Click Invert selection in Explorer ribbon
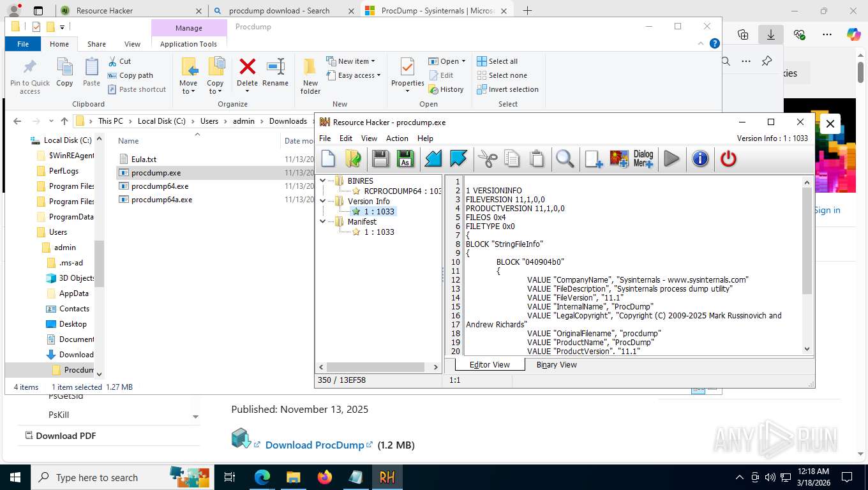This screenshot has height=490, width=868. [x=508, y=89]
